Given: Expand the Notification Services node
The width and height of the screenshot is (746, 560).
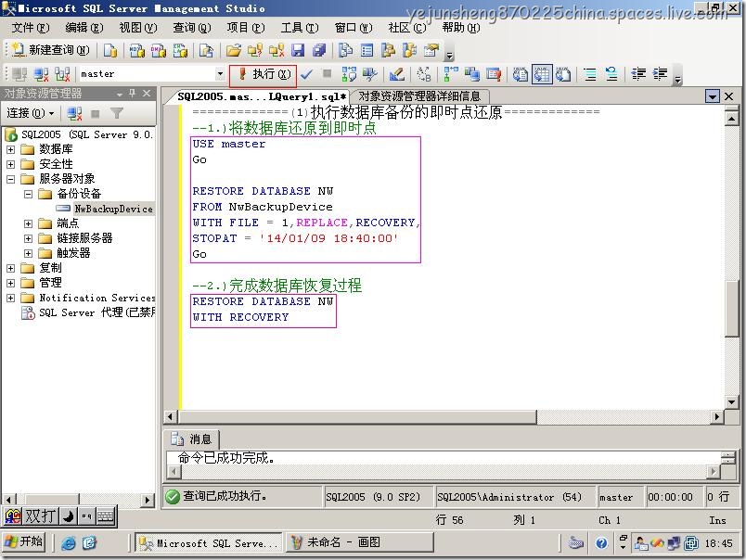Looking at the screenshot, I should pyautogui.click(x=11, y=298).
